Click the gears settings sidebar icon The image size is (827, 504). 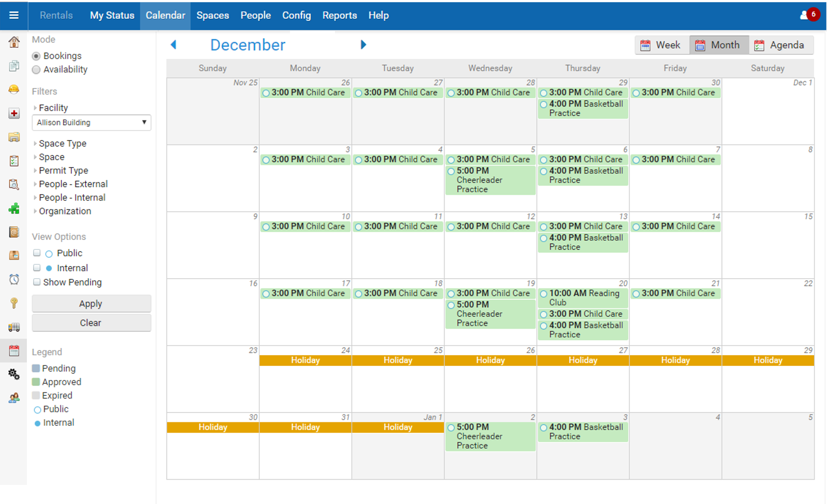point(14,374)
